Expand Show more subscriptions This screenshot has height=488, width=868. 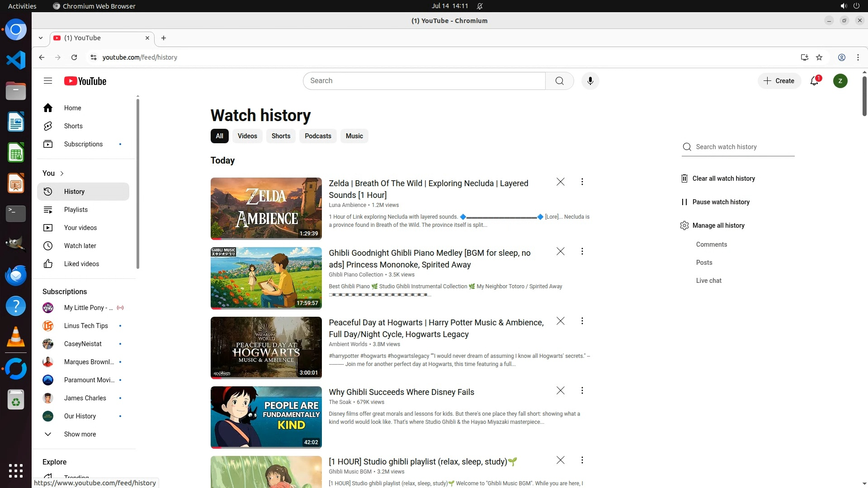[80, 434]
